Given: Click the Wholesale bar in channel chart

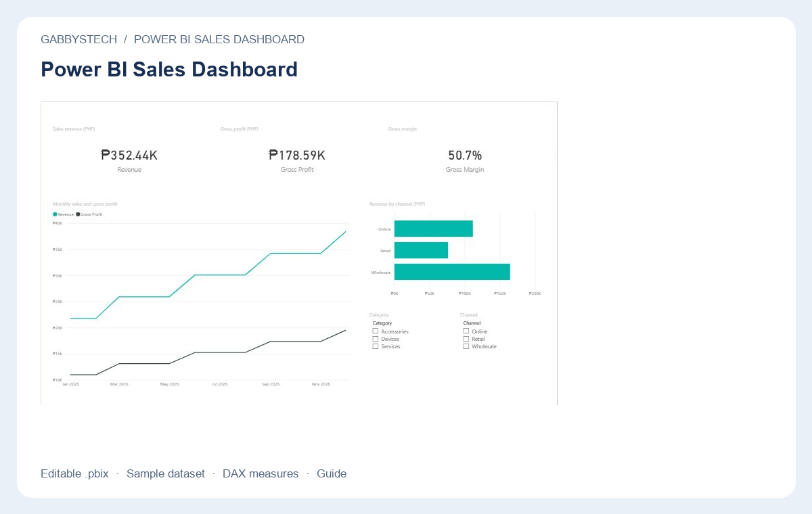Looking at the screenshot, I should pyautogui.click(x=452, y=272).
